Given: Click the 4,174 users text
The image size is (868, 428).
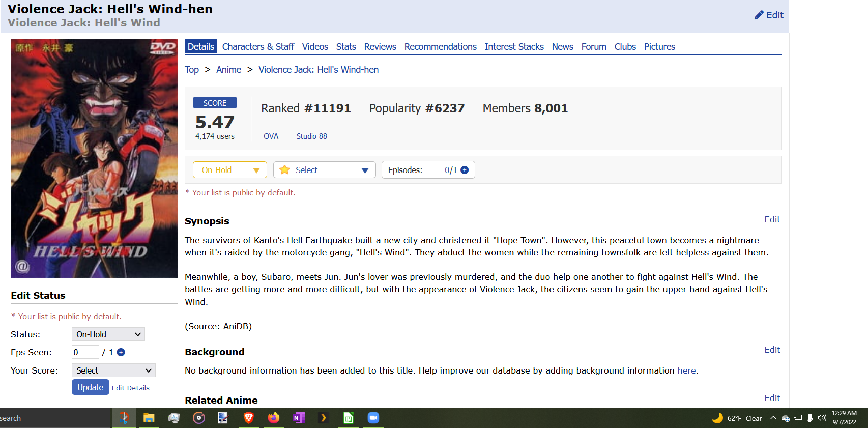Looking at the screenshot, I should (215, 136).
